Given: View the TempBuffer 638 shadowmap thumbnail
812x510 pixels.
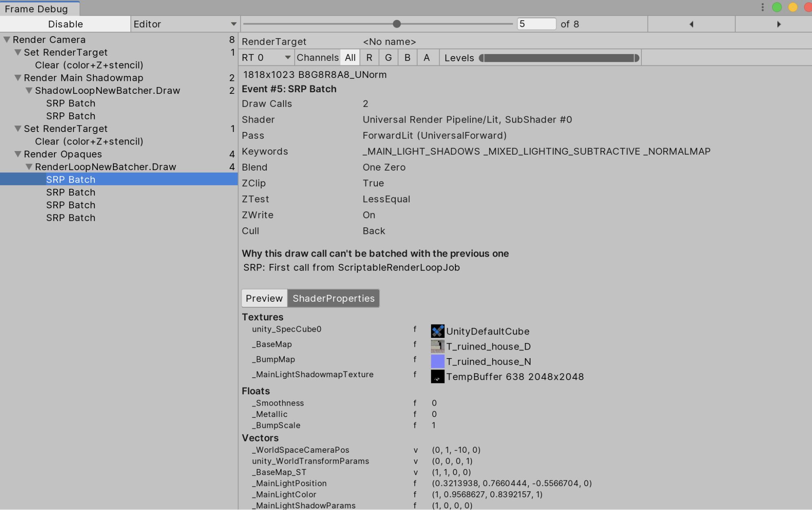Looking at the screenshot, I should [x=437, y=376].
